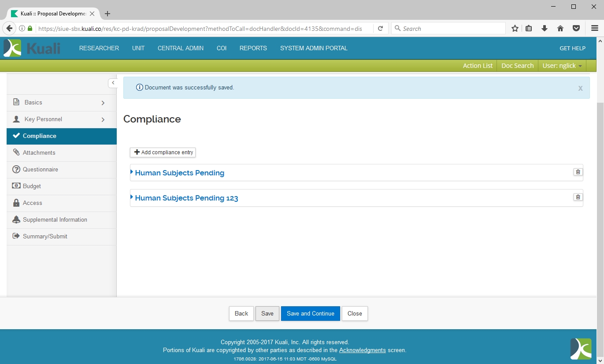This screenshot has height=364, width=604.
Task: Open the User: nglick dropdown
Action: [562, 66]
